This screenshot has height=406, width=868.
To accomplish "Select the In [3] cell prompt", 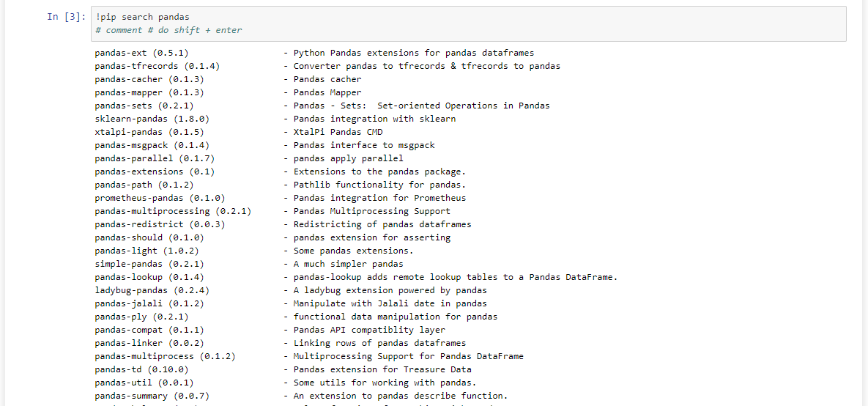I will (x=66, y=17).
